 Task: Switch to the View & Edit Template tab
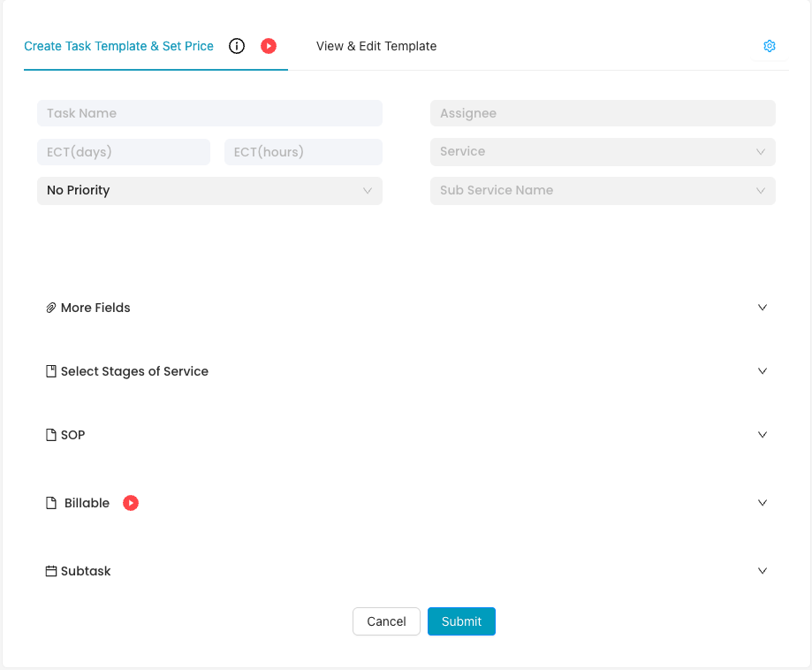pos(376,46)
